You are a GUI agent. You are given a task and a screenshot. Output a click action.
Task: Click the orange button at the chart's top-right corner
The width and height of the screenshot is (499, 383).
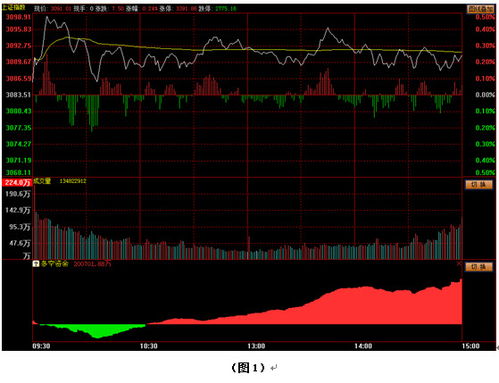tap(480, 9)
